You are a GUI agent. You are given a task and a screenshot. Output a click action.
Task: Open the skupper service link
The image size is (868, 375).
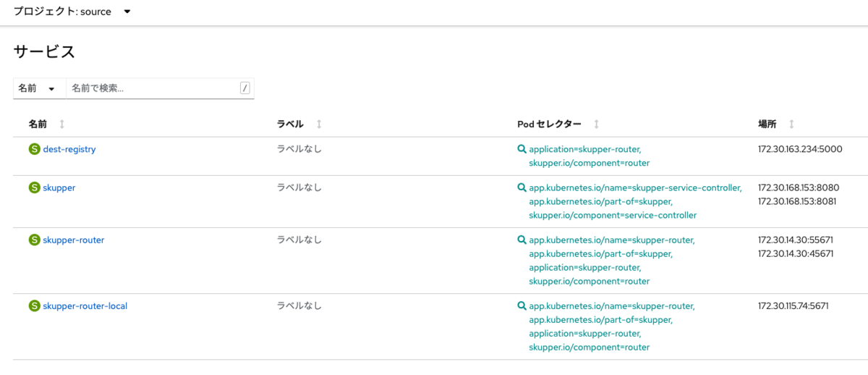(59, 187)
